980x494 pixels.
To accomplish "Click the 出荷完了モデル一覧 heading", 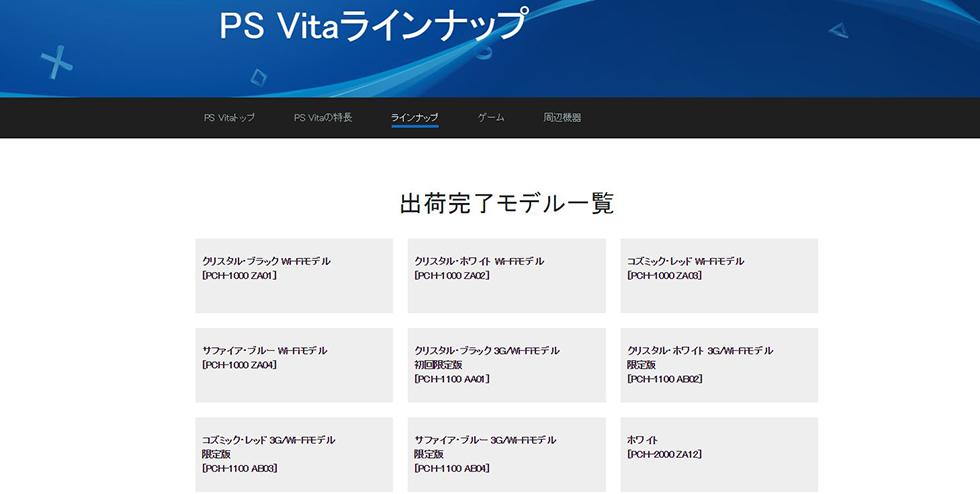I will pos(507,203).
